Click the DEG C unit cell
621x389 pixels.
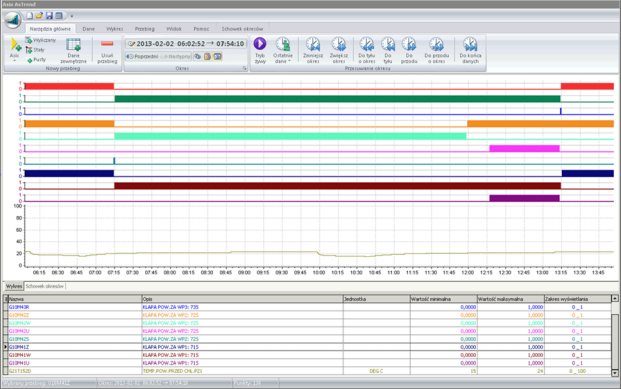pos(376,371)
